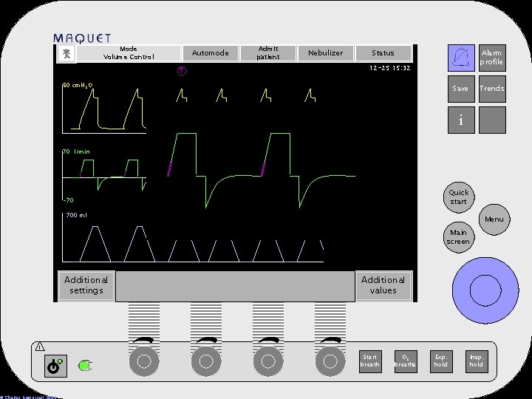Select the Nebulizer tab

325,53
